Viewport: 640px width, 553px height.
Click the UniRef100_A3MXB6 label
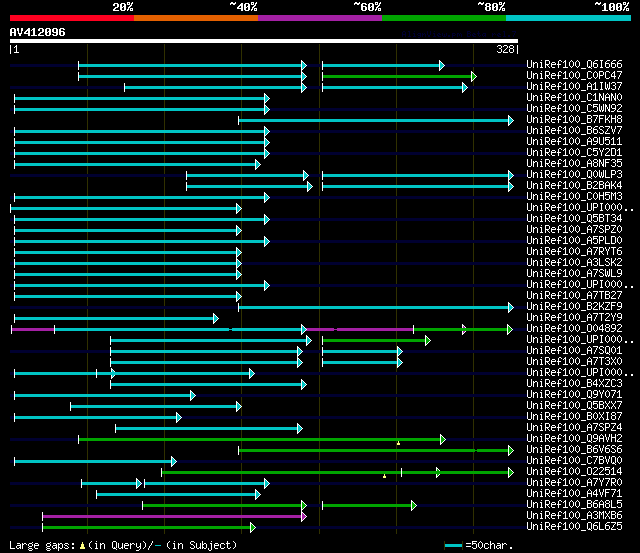coord(574,516)
